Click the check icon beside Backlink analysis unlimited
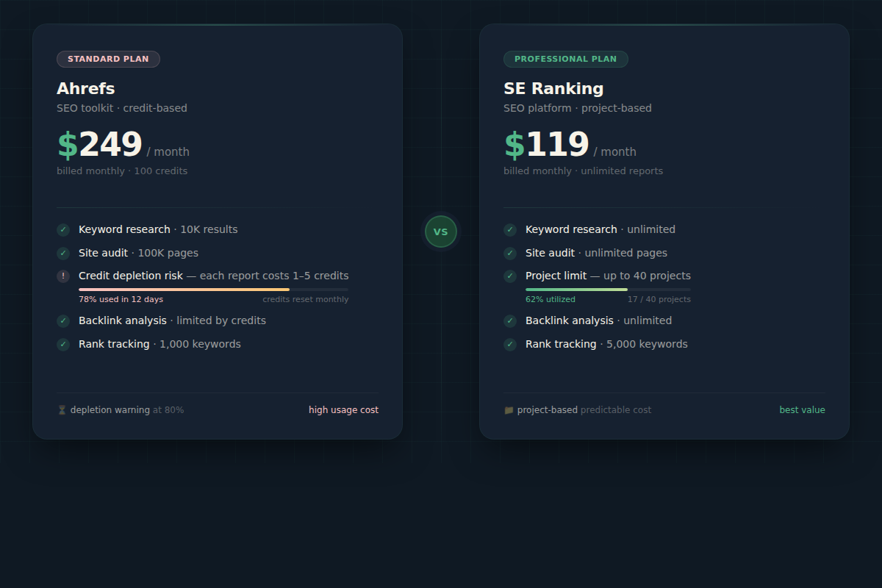Viewport: 882px width, 588px height. (510, 321)
